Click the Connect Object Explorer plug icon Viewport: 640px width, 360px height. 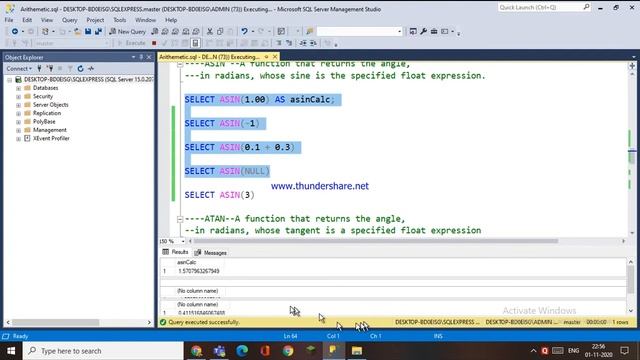39,69
